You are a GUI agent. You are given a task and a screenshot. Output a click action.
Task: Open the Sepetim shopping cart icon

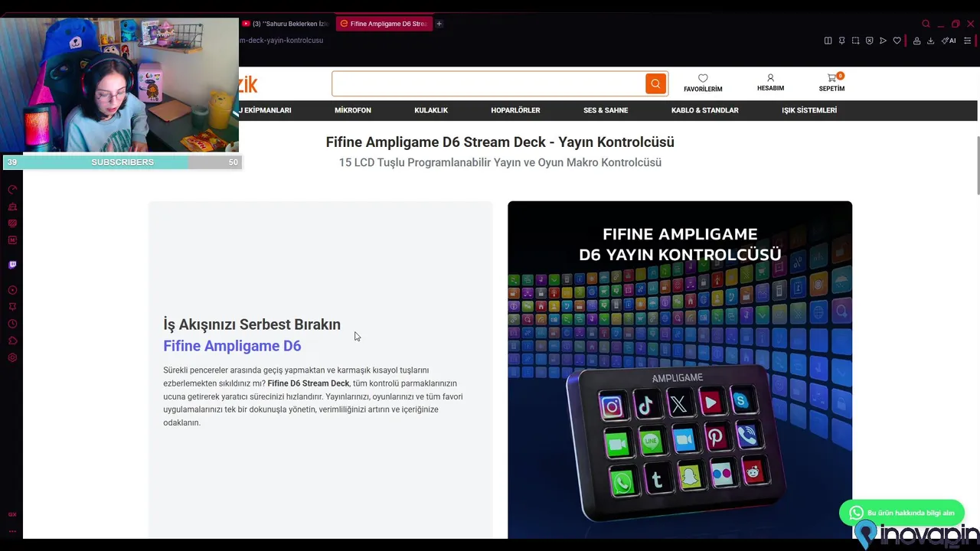pyautogui.click(x=831, y=78)
